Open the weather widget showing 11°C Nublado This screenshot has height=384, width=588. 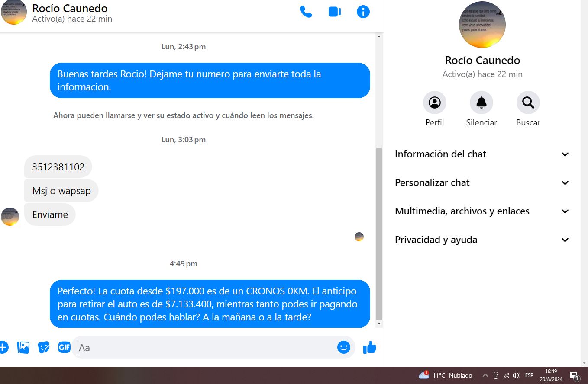pyautogui.click(x=445, y=375)
